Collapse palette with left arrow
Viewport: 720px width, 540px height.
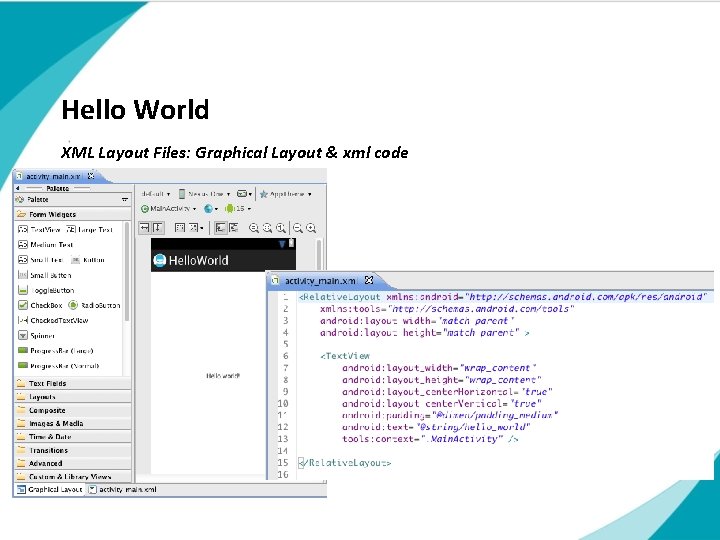click(x=17, y=188)
